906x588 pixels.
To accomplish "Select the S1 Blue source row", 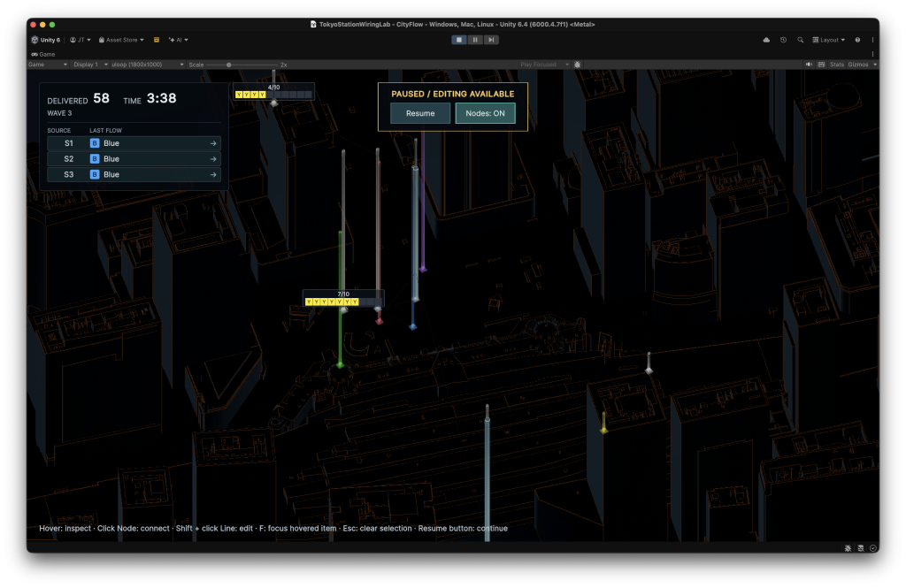I will click(x=134, y=143).
